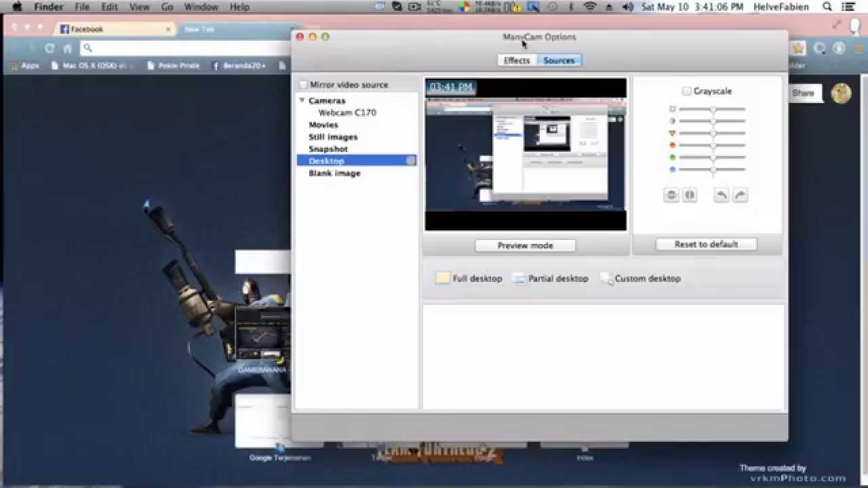The width and height of the screenshot is (868, 488).
Task: Click the green channel dot icon
Action: [672, 157]
